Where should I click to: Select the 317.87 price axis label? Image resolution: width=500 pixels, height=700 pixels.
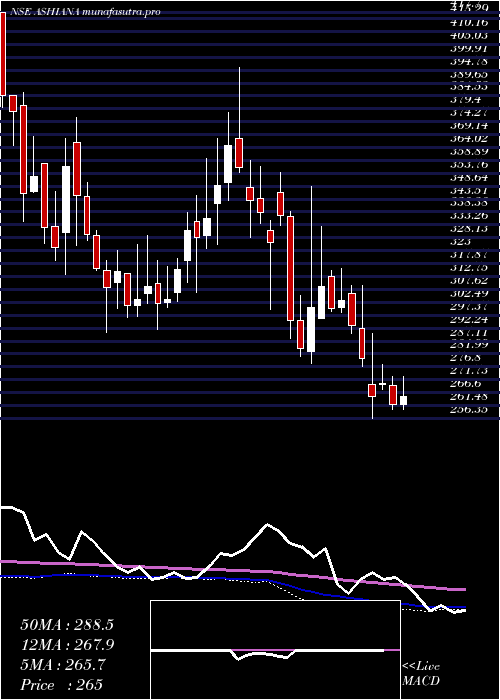click(x=471, y=255)
